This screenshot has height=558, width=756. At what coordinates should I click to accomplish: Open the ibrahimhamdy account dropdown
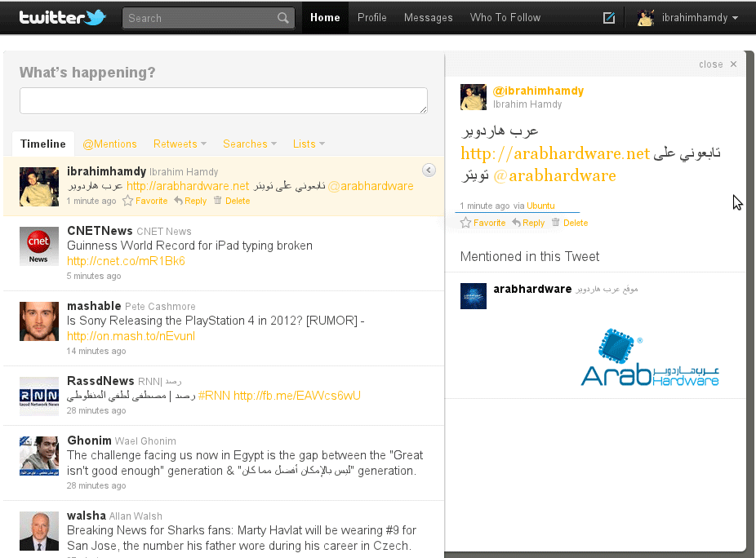click(x=700, y=18)
